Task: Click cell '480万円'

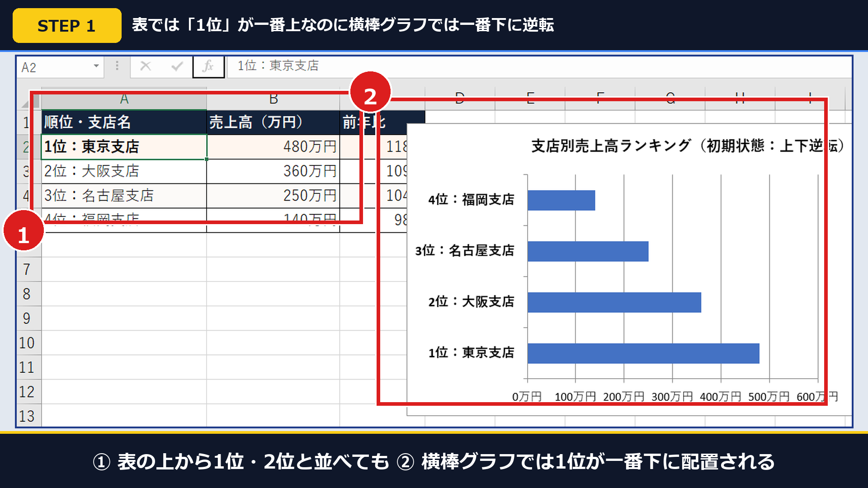Action: [x=273, y=146]
